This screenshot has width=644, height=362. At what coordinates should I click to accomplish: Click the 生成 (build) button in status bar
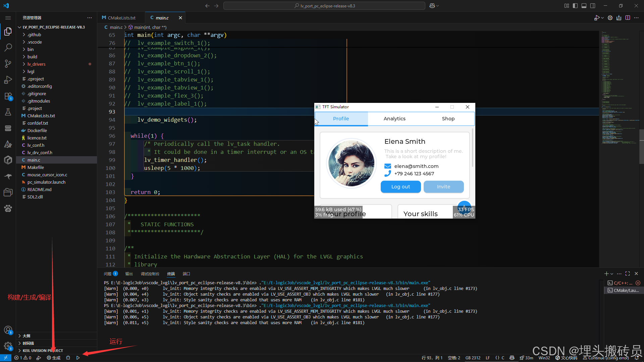click(53, 358)
